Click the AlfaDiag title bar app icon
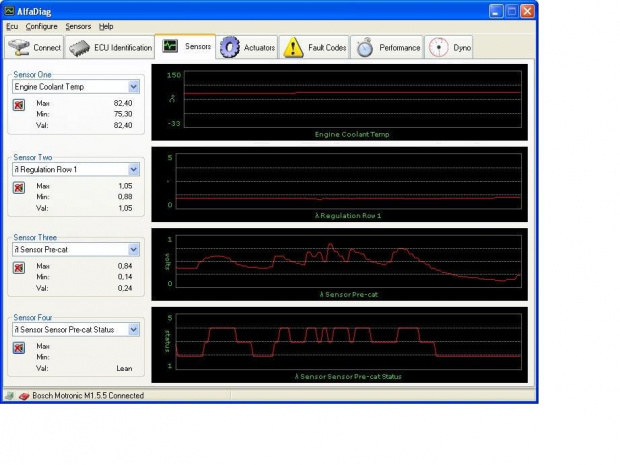Screen dimensions: 620x465 [9, 11]
